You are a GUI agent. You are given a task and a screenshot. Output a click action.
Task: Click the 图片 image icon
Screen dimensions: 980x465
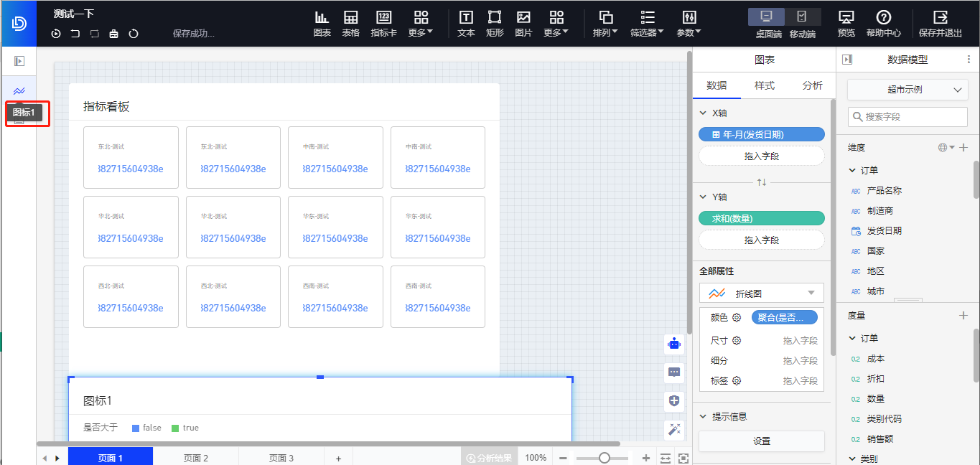523,18
